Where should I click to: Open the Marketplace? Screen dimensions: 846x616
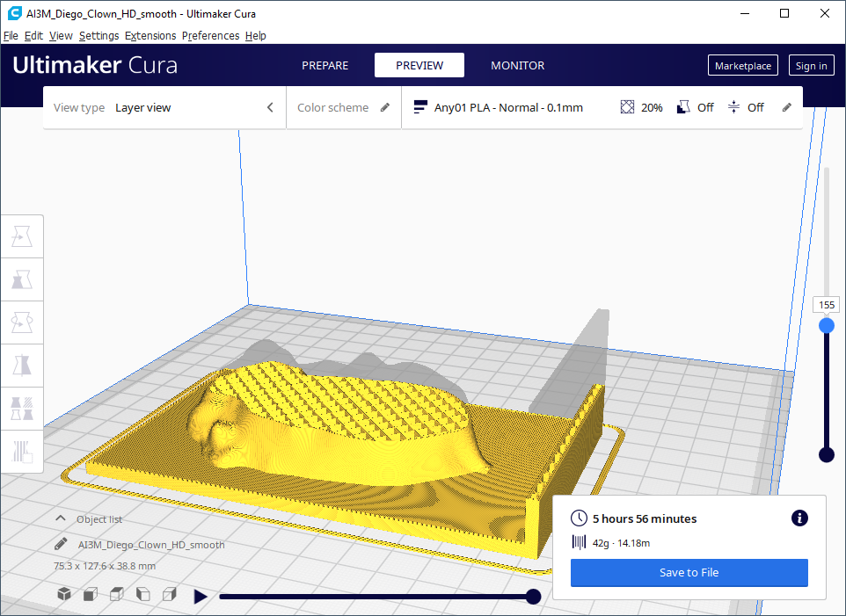tap(742, 66)
